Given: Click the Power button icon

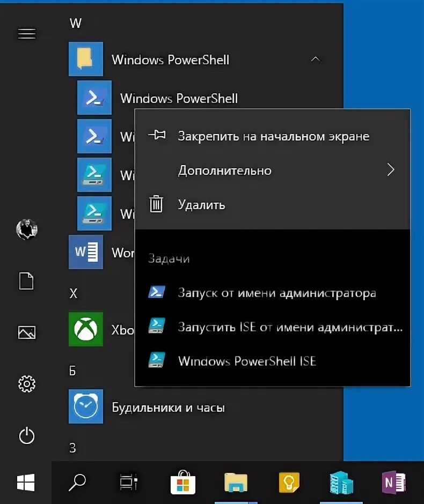Looking at the screenshot, I should point(27,435).
